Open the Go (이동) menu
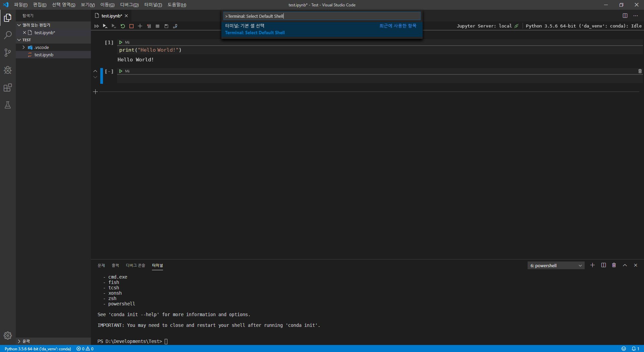Screen dimensions: 644x352 click(x=107, y=5)
